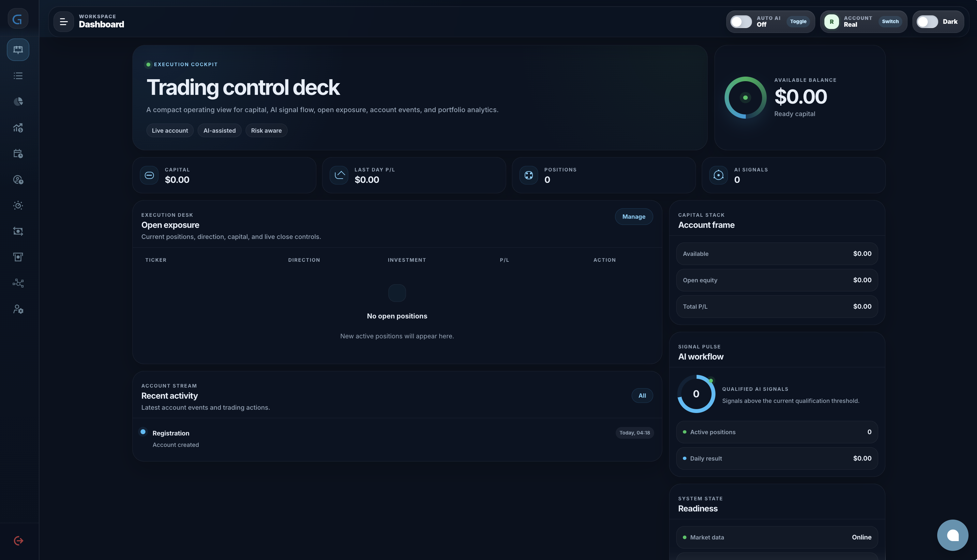Click the Manage button in Open exposure
The height and width of the screenshot is (560, 977).
[x=633, y=216]
